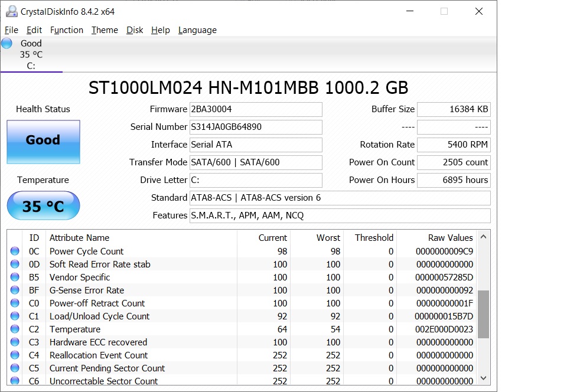Click the status orb for Hardware ECC recovered

15,342
